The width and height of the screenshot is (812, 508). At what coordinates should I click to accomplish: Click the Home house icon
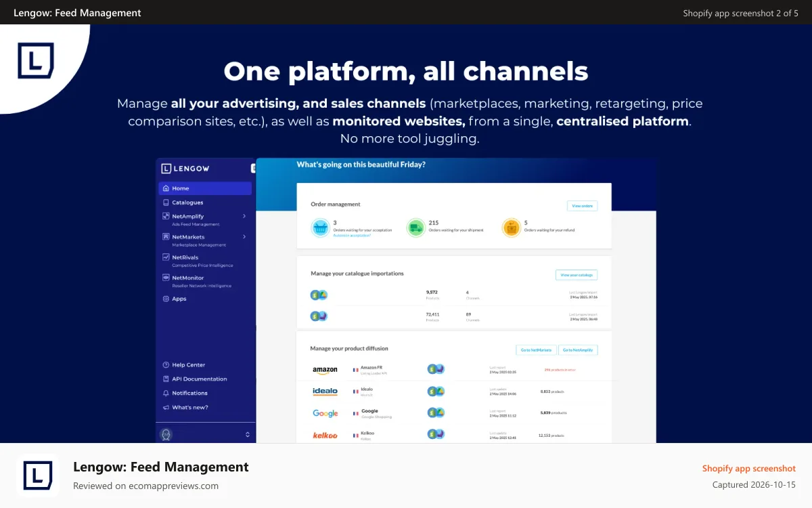pyautogui.click(x=166, y=188)
